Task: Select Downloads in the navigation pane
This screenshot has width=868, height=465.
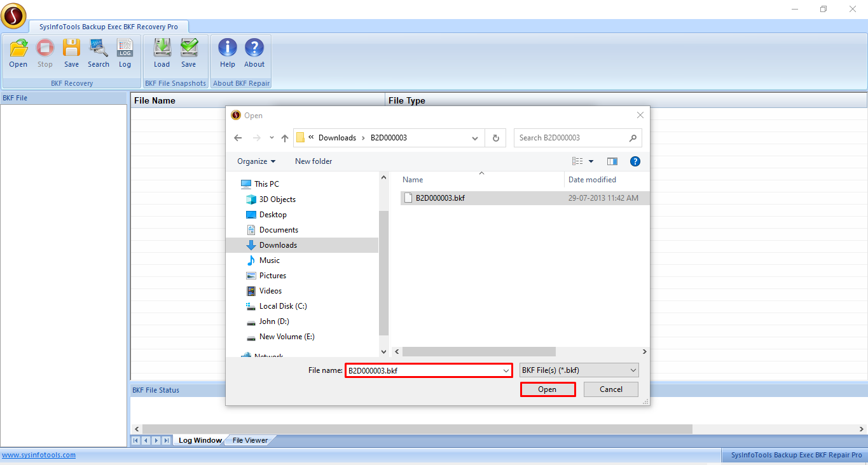Action: coord(302,245)
